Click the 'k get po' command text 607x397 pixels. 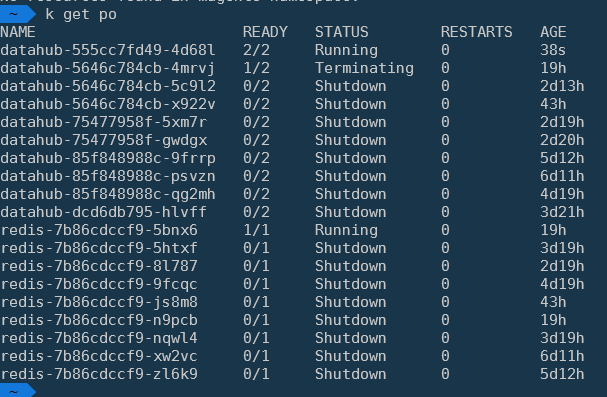[81, 15]
